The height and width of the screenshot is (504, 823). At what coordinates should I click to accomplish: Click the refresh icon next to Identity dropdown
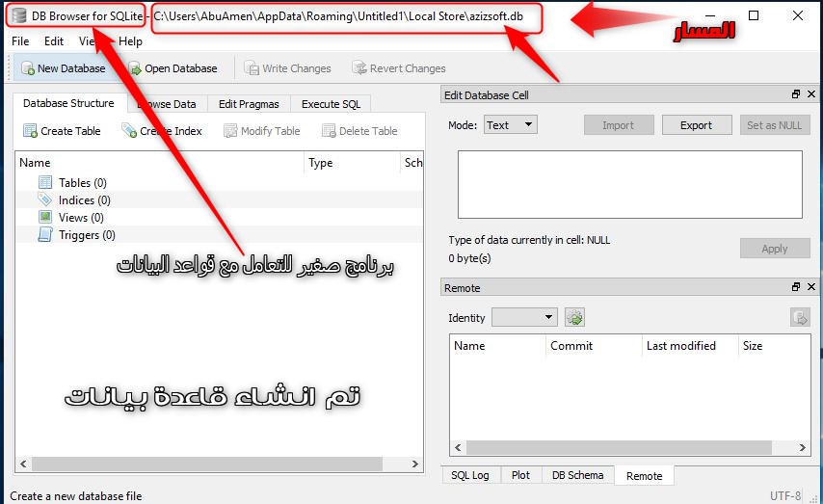click(x=574, y=317)
